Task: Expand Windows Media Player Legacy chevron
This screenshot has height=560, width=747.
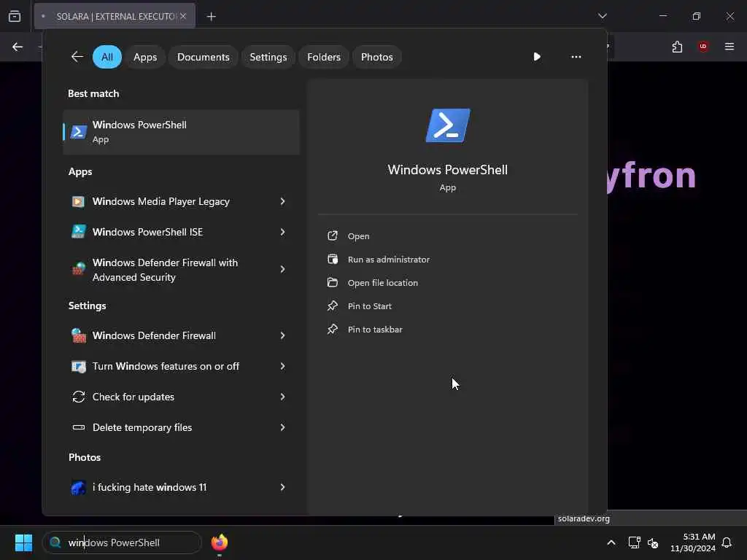Action: tap(282, 201)
